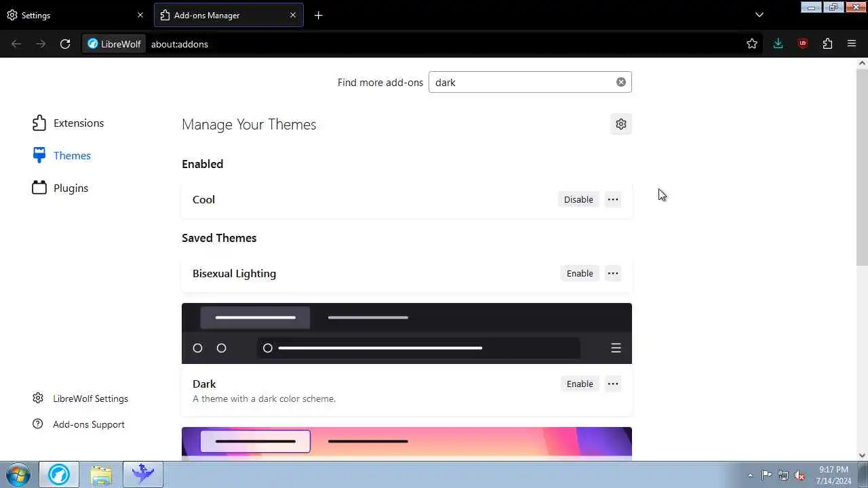The height and width of the screenshot is (488, 868).
Task: Close the Settings tab
Action: pos(140,15)
